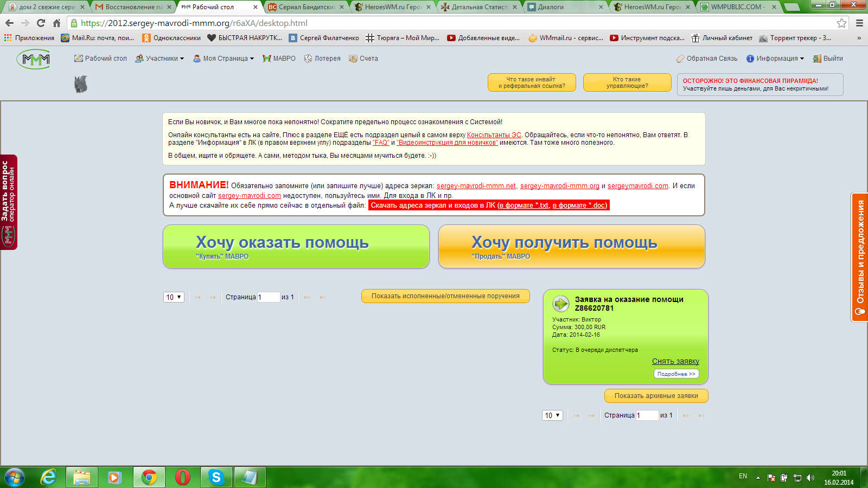Click the gray squirrel avatar image
Screen dimensions: 868x488
click(81, 84)
